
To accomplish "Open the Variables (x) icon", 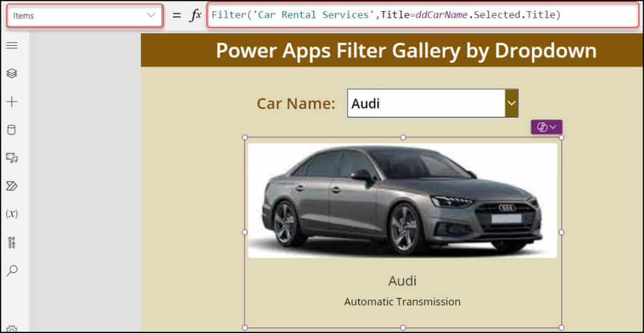I will pyautogui.click(x=12, y=214).
